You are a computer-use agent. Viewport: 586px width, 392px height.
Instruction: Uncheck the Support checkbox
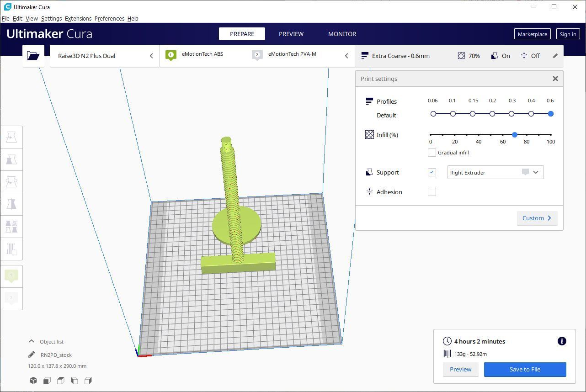tap(432, 172)
